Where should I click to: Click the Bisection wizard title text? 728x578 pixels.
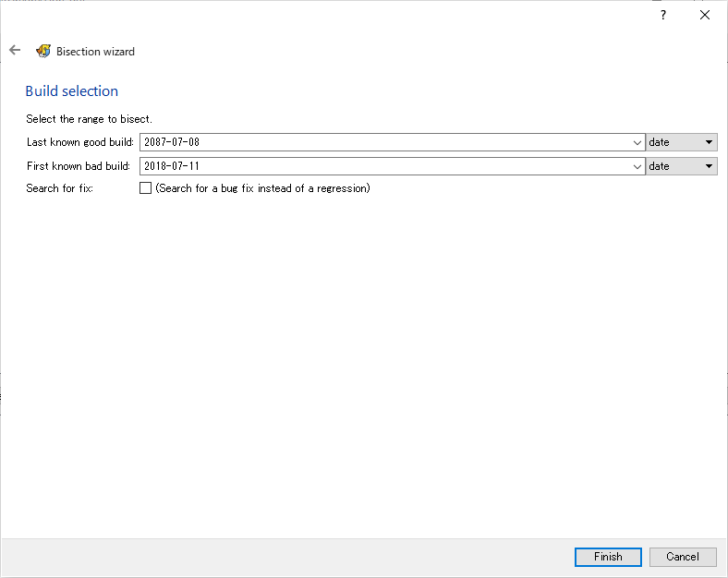point(96,52)
